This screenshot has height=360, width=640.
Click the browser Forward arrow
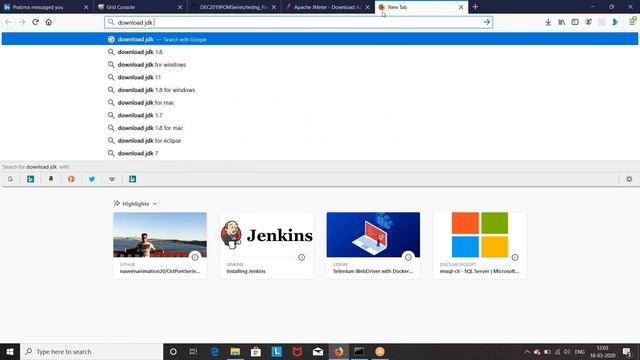[22, 22]
